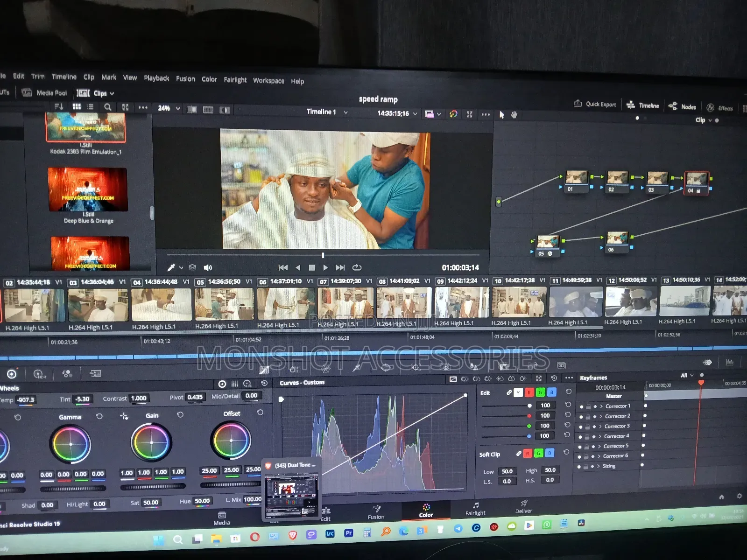This screenshot has width=747, height=560.
Task: Toggle the blue B curve edit channel
Action: (551, 392)
